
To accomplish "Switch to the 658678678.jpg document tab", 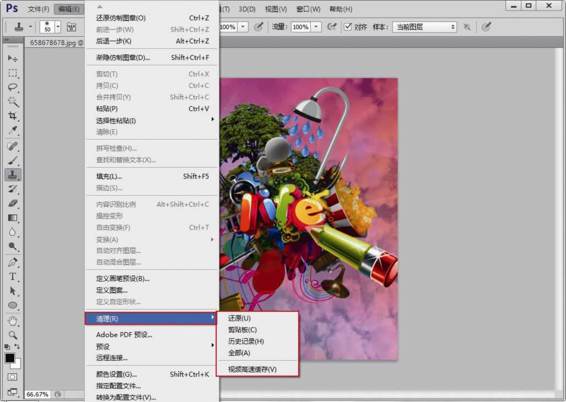I will [x=55, y=43].
